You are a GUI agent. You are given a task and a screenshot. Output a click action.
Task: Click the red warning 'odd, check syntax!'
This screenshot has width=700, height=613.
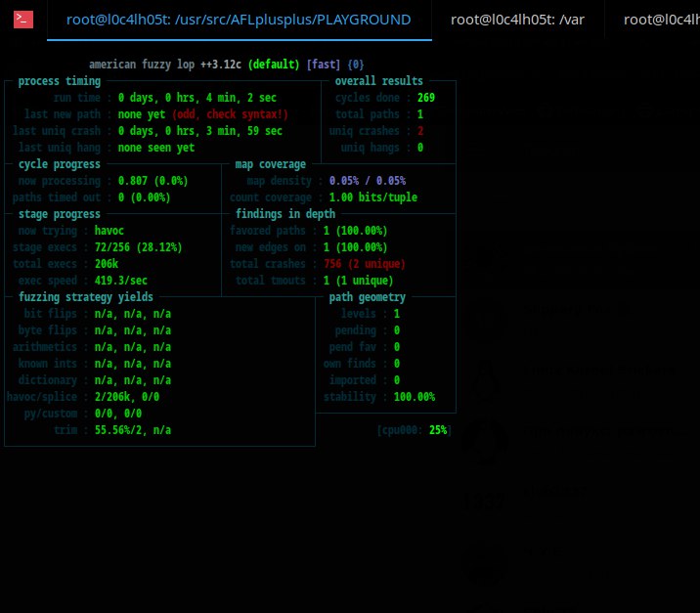click(x=231, y=114)
